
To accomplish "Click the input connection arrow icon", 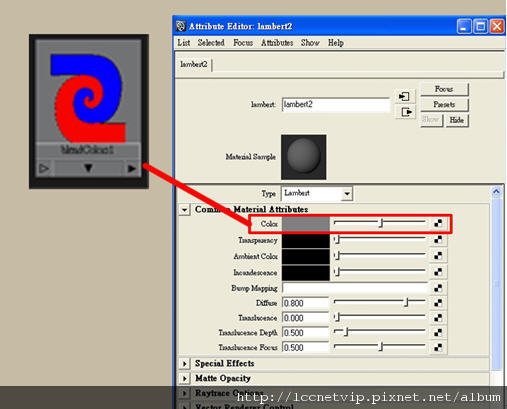I will [405, 97].
